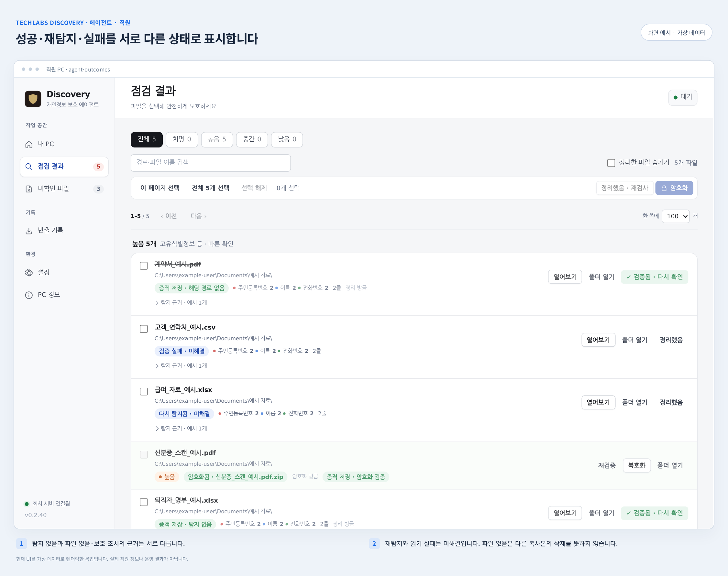
Task: Open the 한 쪽에 100 per-page dropdown
Action: (675, 216)
